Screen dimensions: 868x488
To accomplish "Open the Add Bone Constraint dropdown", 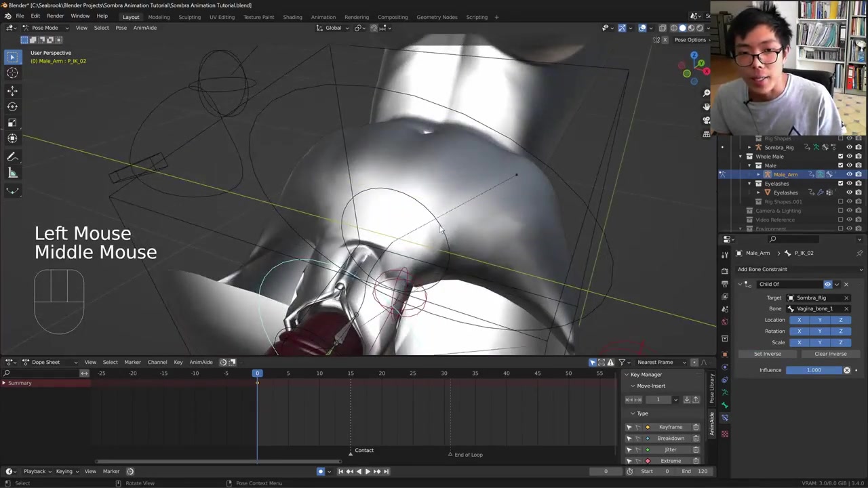I will 799,269.
